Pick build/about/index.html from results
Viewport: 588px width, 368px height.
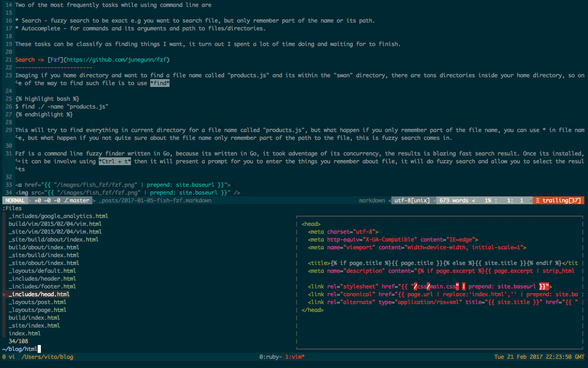click(45, 247)
